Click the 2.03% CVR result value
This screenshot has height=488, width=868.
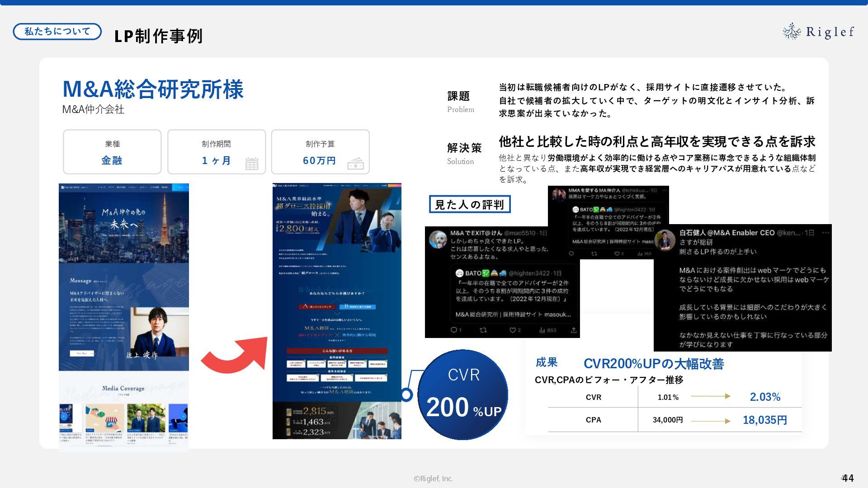pos(765,397)
